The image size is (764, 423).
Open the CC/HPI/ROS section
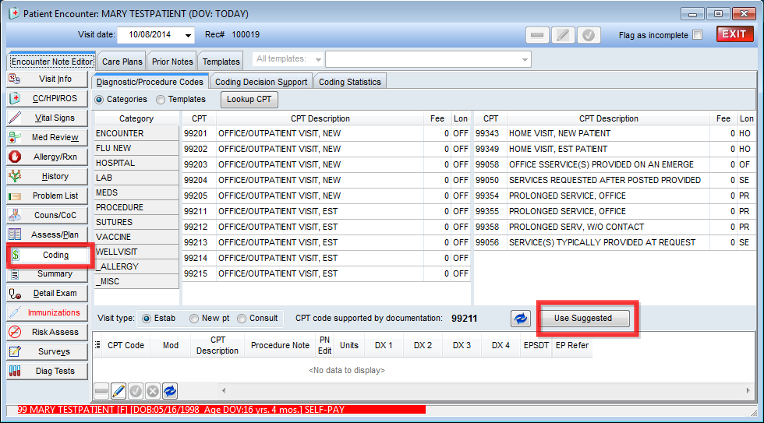pyautogui.click(x=47, y=98)
